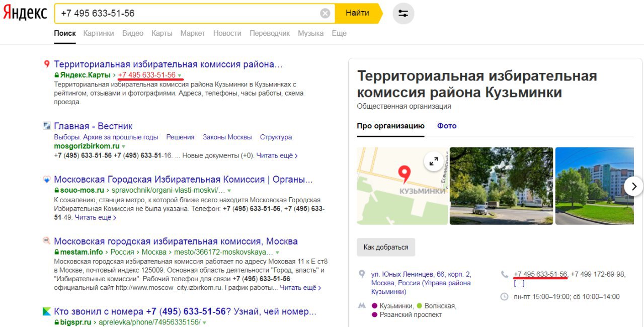644x327 pixels.
Task: Open the Кузьминки map thumbnail
Action: click(402, 186)
